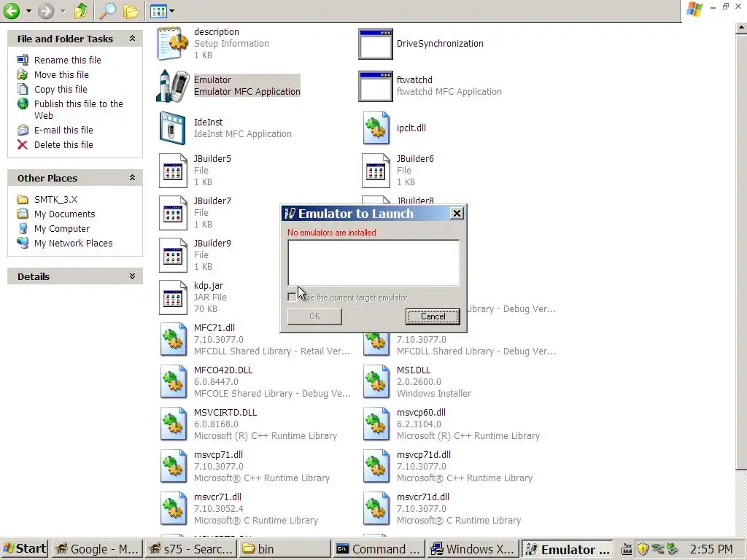Tick Use the current target emulator checkbox
747x560 pixels.
(x=292, y=297)
